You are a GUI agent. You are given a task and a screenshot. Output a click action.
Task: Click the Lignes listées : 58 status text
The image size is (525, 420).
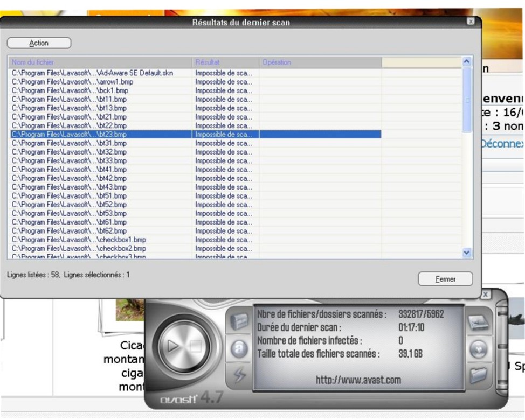pyautogui.click(x=33, y=275)
